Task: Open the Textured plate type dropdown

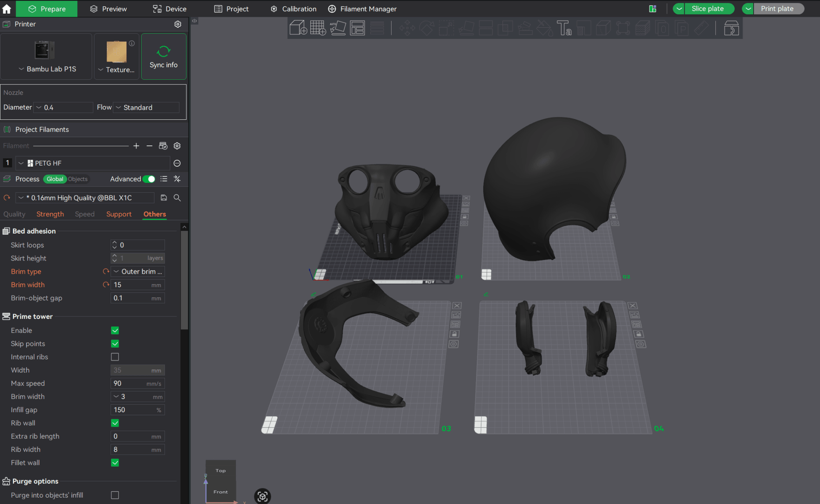Action: [116, 70]
